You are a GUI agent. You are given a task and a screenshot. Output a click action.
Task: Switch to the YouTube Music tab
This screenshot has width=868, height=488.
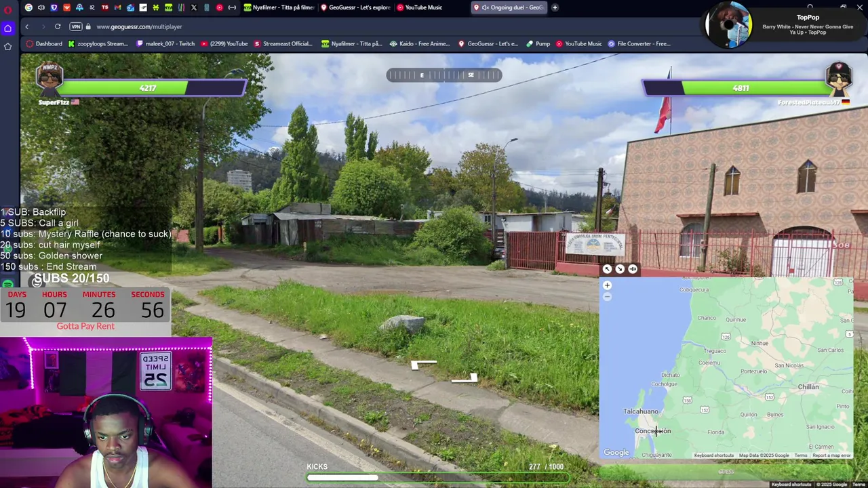click(x=420, y=7)
